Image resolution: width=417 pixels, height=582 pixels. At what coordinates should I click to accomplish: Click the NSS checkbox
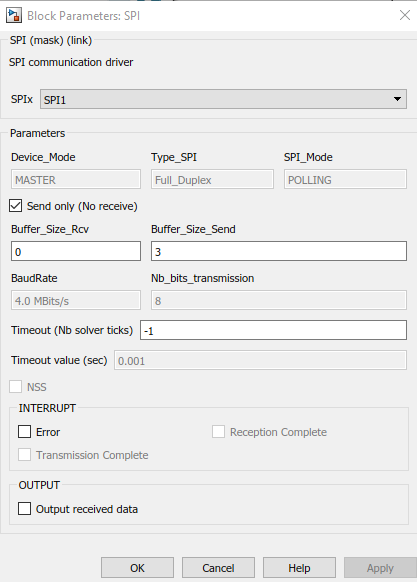[16, 386]
